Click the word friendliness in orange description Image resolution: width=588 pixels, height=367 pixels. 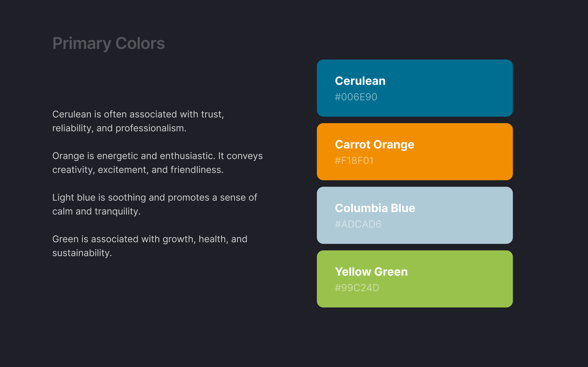tap(197, 170)
